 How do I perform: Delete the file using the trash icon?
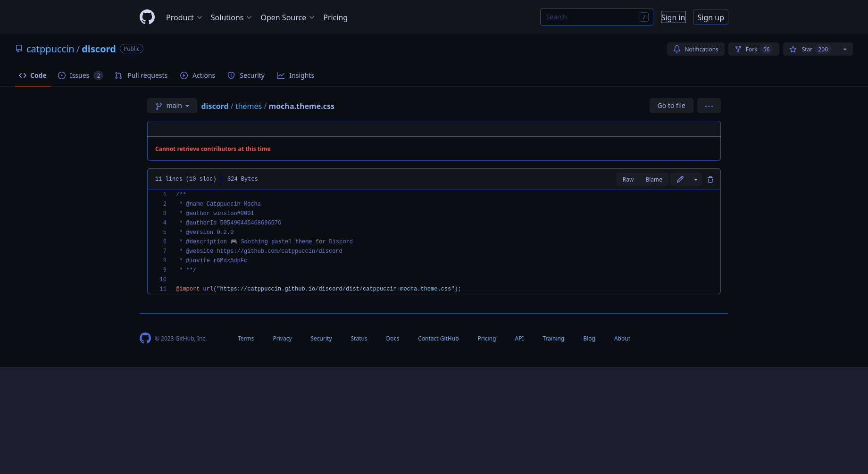pos(710,179)
